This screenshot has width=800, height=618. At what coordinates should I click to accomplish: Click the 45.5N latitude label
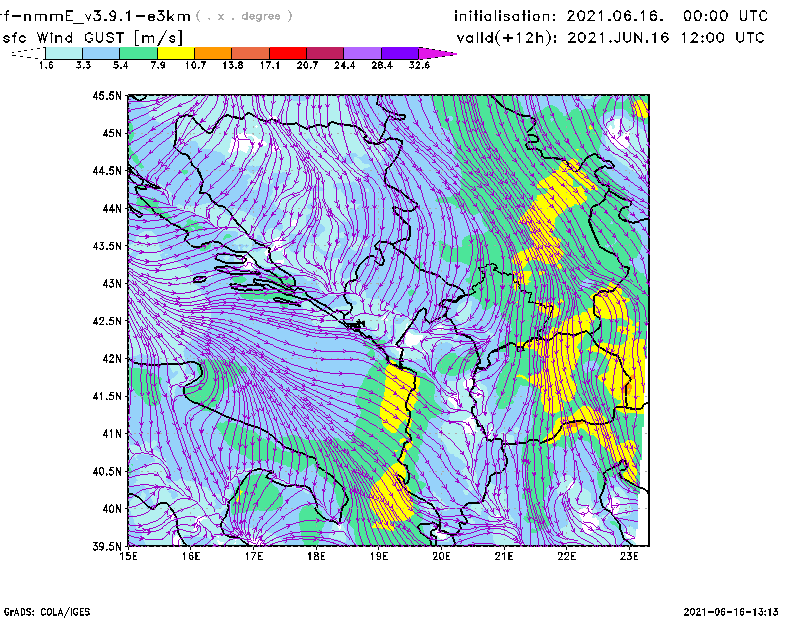tap(107, 95)
